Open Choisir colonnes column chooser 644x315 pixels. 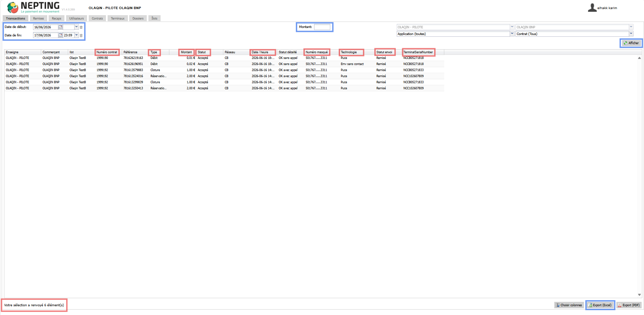point(568,305)
